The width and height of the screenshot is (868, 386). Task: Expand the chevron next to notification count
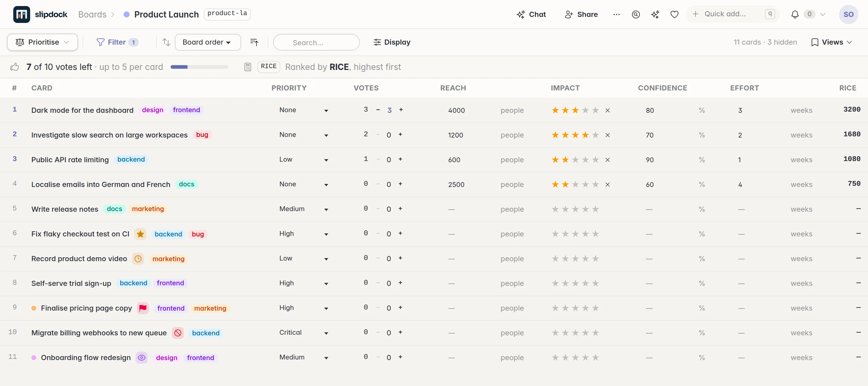click(x=822, y=14)
